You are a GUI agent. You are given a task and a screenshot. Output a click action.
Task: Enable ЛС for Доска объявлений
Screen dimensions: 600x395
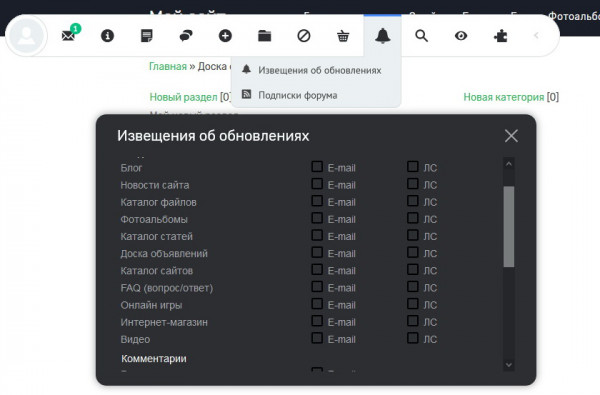(x=412, y=253)
